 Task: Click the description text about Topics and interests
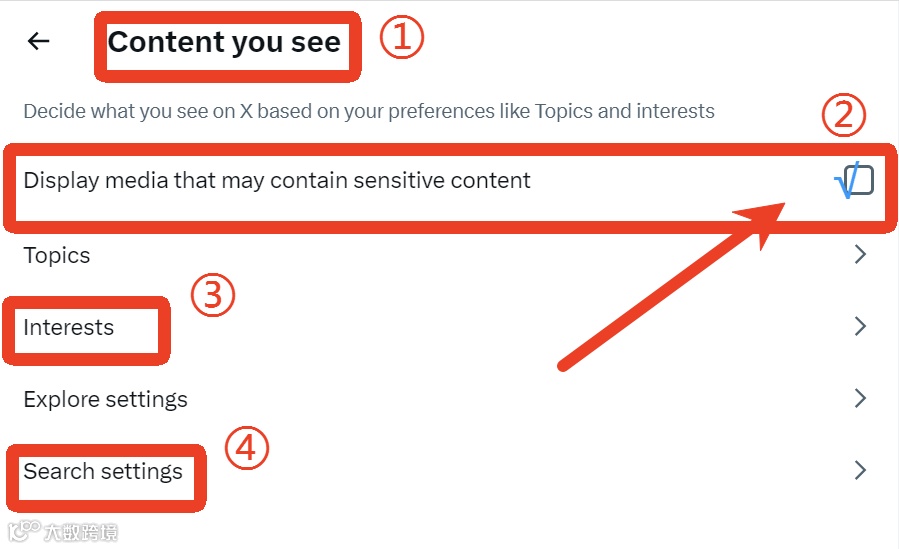click(369, 110)
